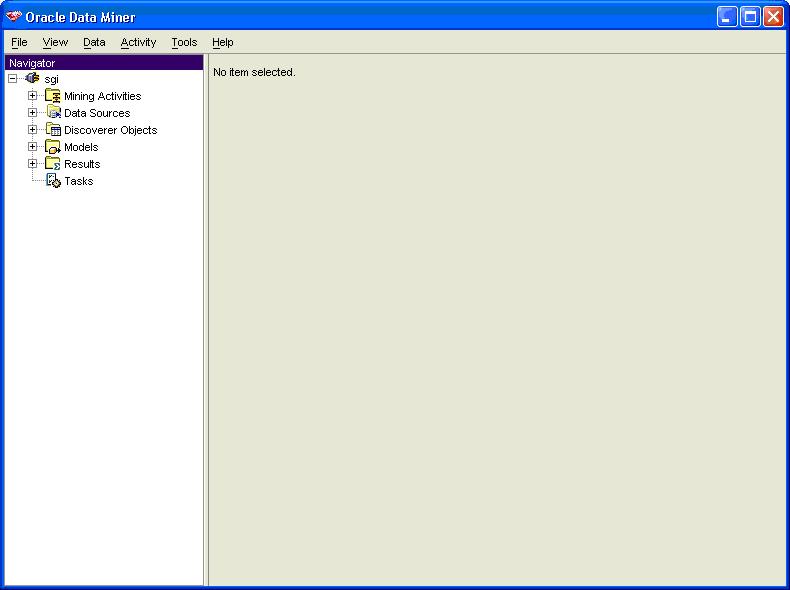Select the Mining Activities folder icon

click(x=53, y=96)
